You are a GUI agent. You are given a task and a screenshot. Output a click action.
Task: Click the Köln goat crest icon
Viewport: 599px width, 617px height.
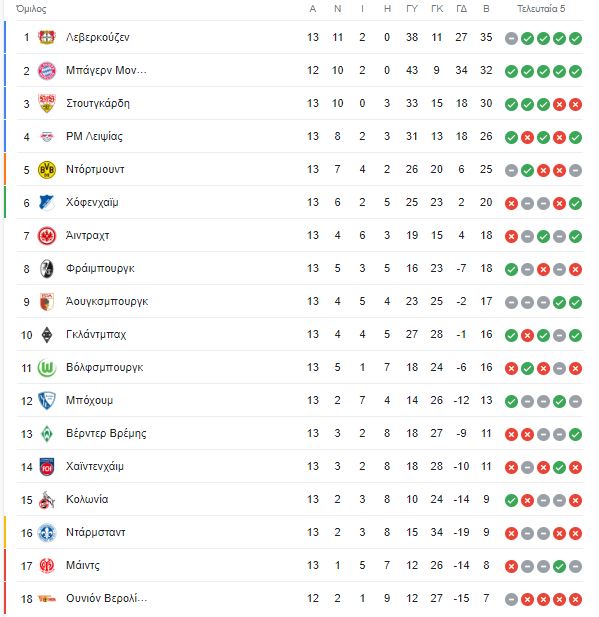coord(46,500)
